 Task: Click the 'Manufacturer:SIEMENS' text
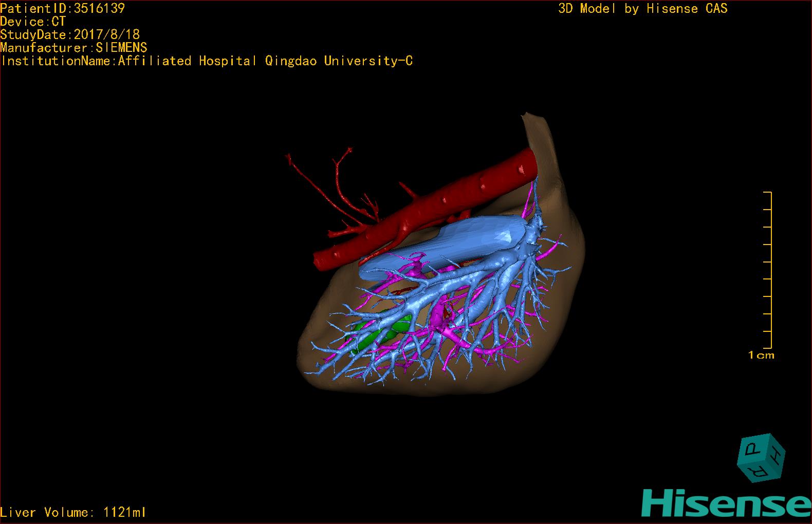pyautogui.click(x=73, y=48)
